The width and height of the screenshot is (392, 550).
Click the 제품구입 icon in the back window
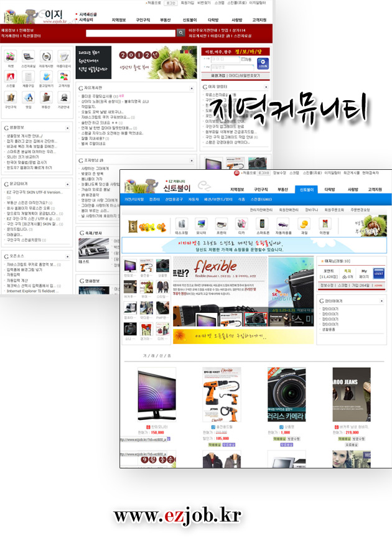tap(29, 77)
